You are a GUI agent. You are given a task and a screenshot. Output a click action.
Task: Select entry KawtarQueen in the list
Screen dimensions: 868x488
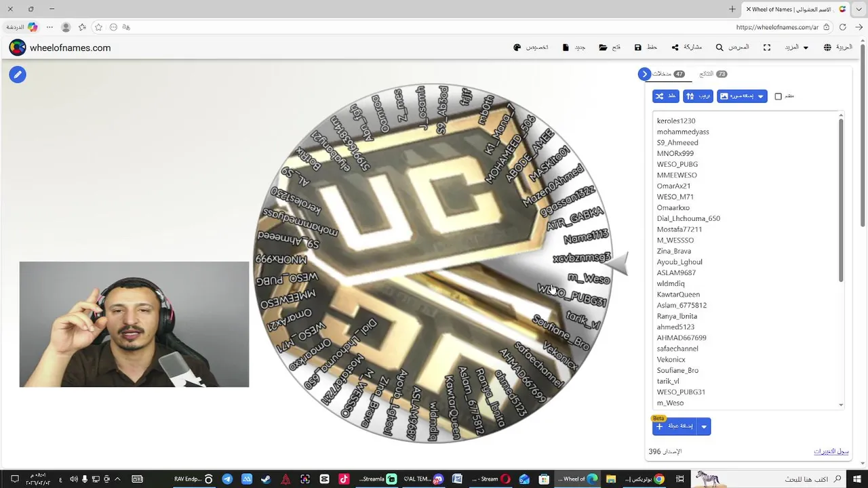pos(678,294)
